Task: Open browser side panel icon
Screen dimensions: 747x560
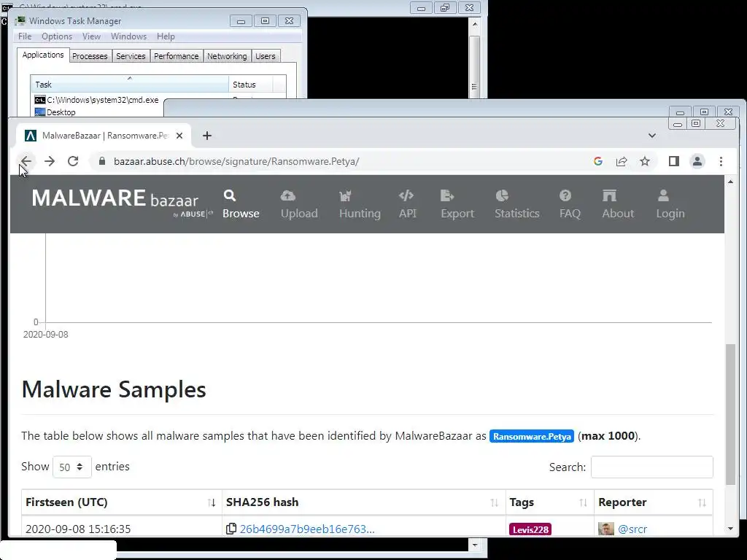Action: pos(673,161)
